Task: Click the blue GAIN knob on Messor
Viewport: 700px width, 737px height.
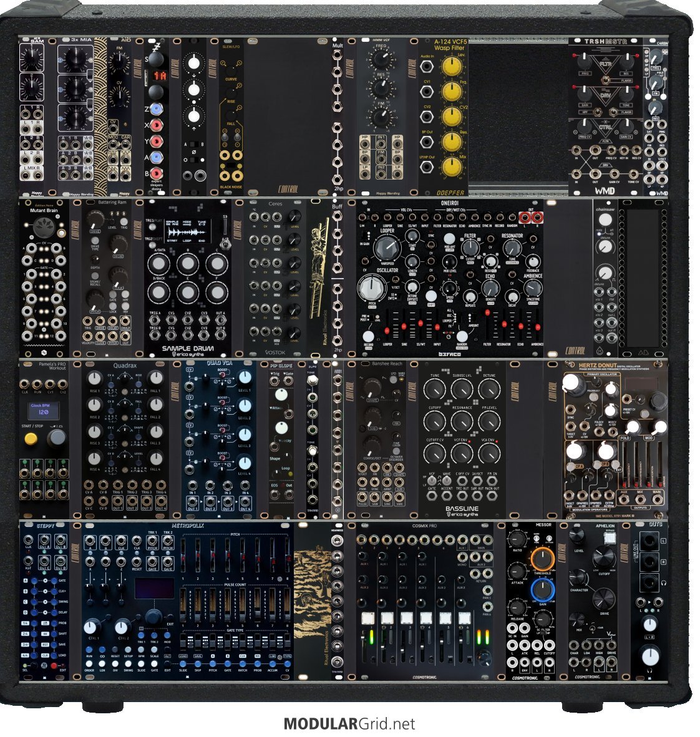Action: (542, 589)
